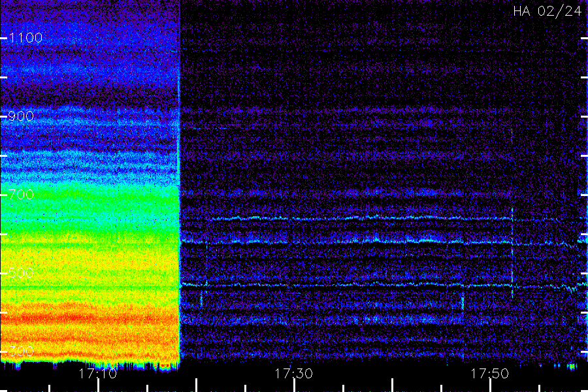The height and width of the screenshot is (392, 588).
Task: Click the 17:30 time axis label
Action: [x=293, y=374]
